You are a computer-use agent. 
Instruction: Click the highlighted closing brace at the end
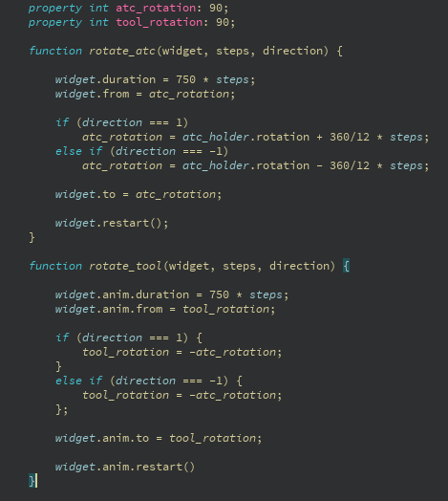[x=32, y=481]
